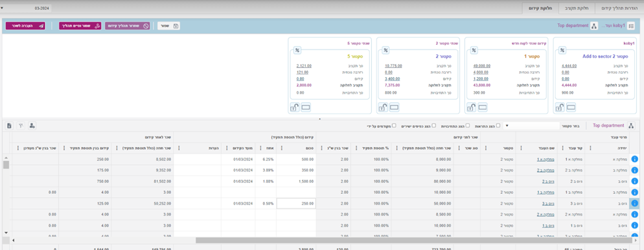This screenshot has height=250, width=644.
Task: Open the בחר סקטור dropdown
Action: 532,126
